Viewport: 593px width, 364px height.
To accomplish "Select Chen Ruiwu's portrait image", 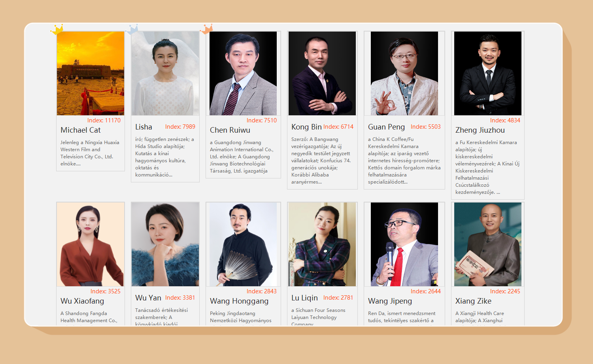I will coord(243,73).
